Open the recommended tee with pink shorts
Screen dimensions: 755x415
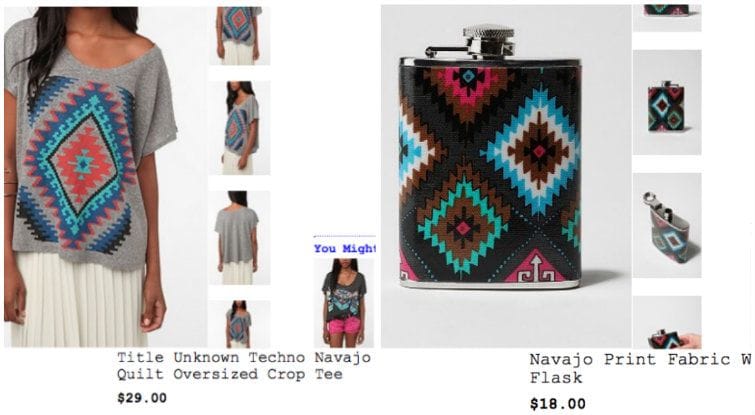[344, 302]
